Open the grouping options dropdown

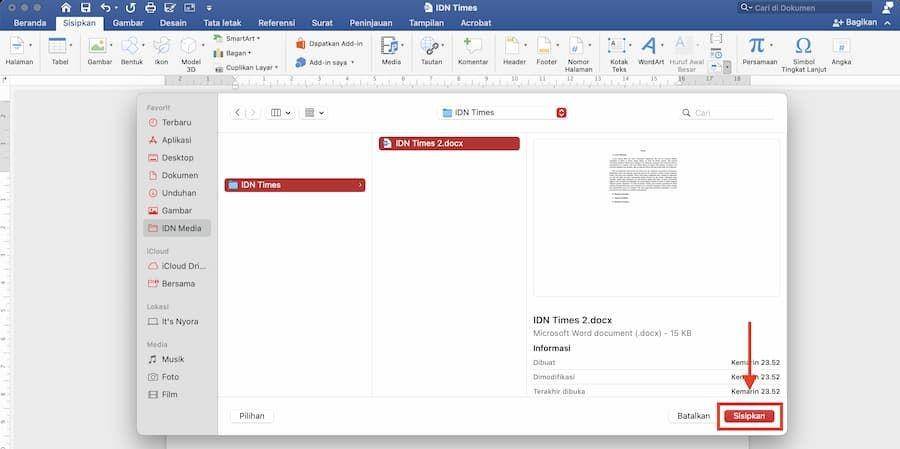coord(314,113)
